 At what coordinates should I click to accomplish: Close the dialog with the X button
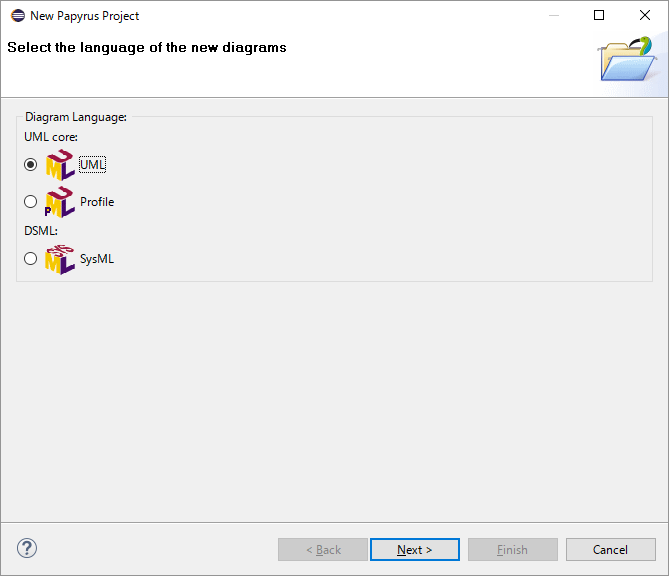point(645,16)
